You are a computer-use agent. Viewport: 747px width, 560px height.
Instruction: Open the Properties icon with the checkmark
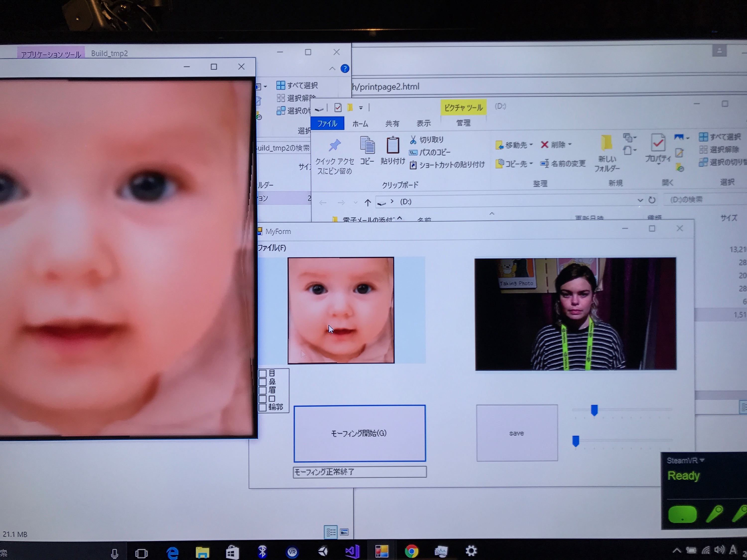click(658, 143)
